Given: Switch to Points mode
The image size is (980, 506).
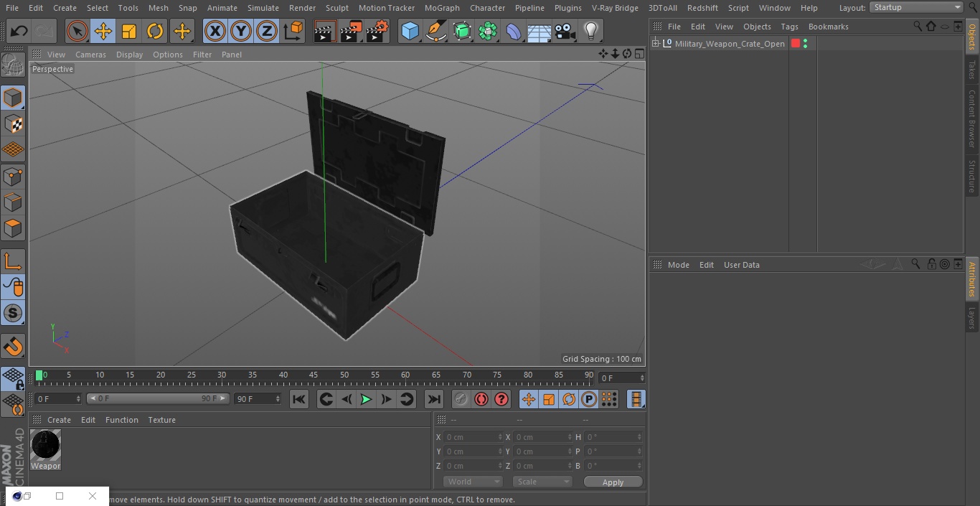Looking at the screenshot, I should coord(13,177).
